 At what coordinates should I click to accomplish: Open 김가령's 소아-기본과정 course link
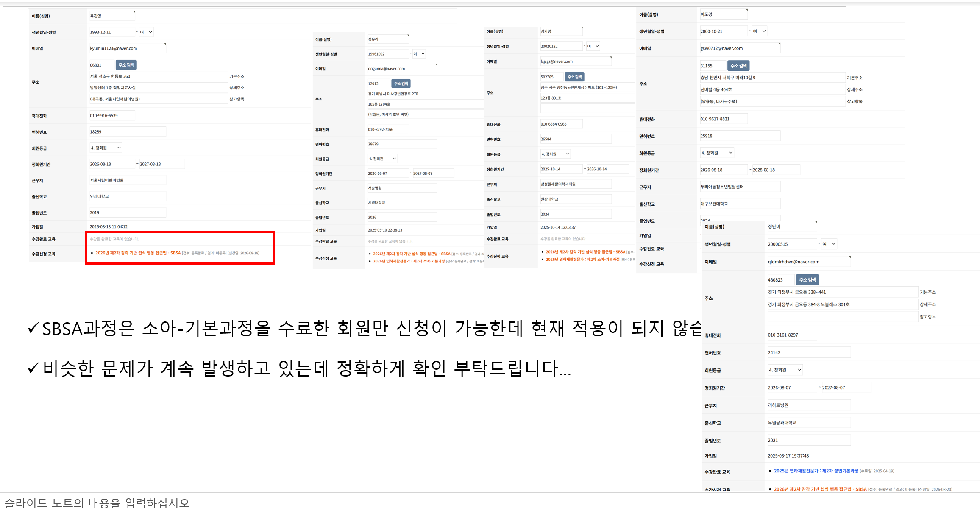[x=582, y=260]
